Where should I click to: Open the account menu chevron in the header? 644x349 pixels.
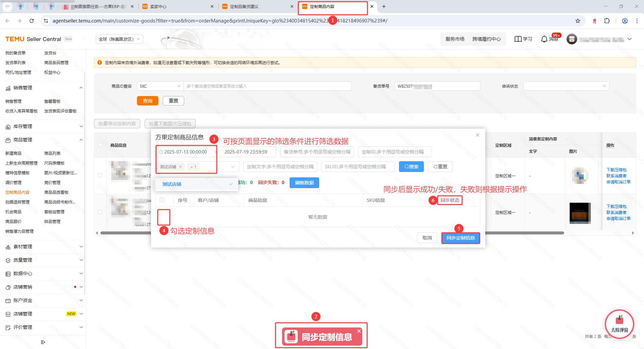[630, 39]
